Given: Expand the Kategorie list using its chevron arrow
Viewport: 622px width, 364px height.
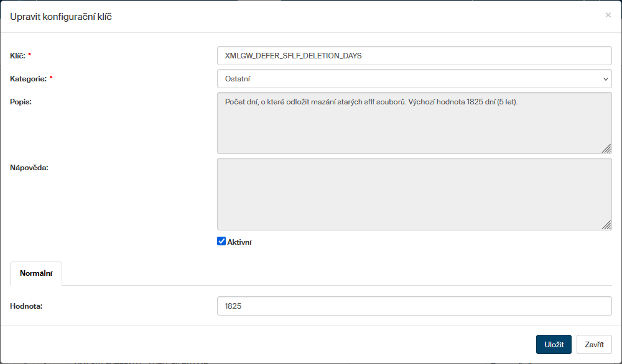Looking at the screenshot, I should (605, 79).
